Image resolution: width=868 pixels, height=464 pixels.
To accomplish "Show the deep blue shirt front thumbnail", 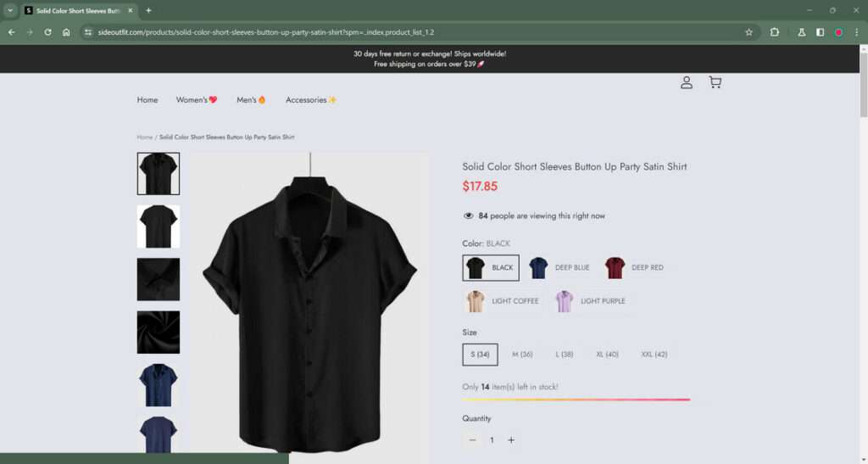I will (159, 385).
